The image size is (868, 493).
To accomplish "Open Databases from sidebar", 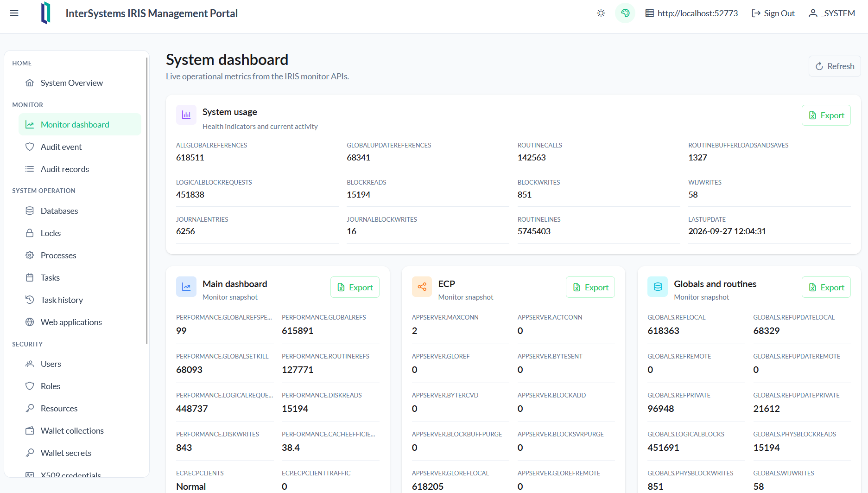I will 80,211.
